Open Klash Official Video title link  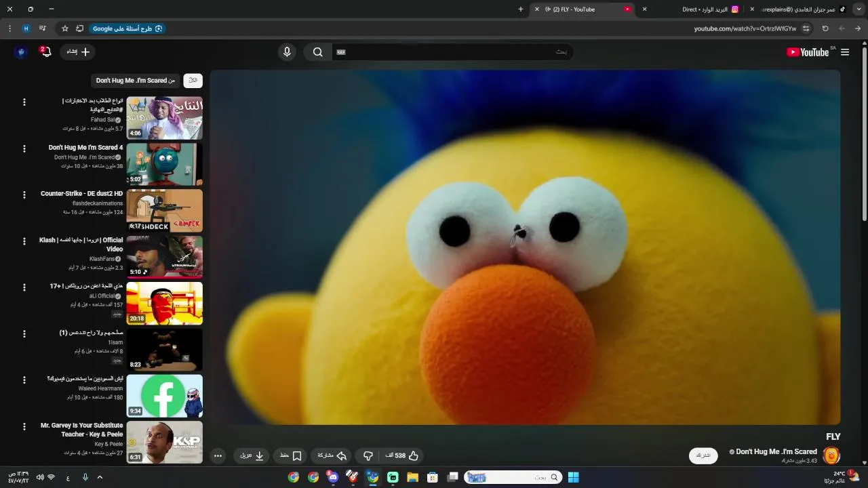point(81,245)
